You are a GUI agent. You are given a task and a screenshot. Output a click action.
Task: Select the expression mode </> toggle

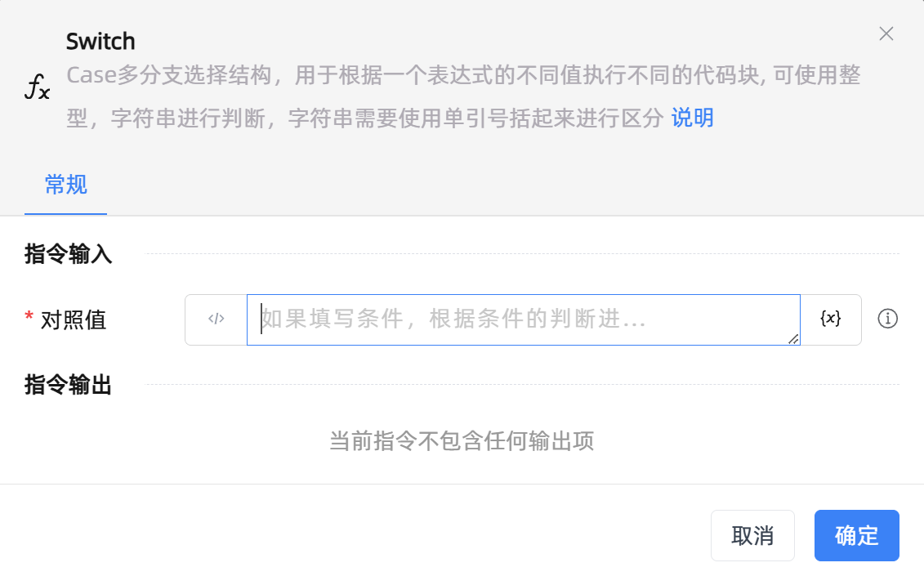pyautogui.click(x=216, y=319)
